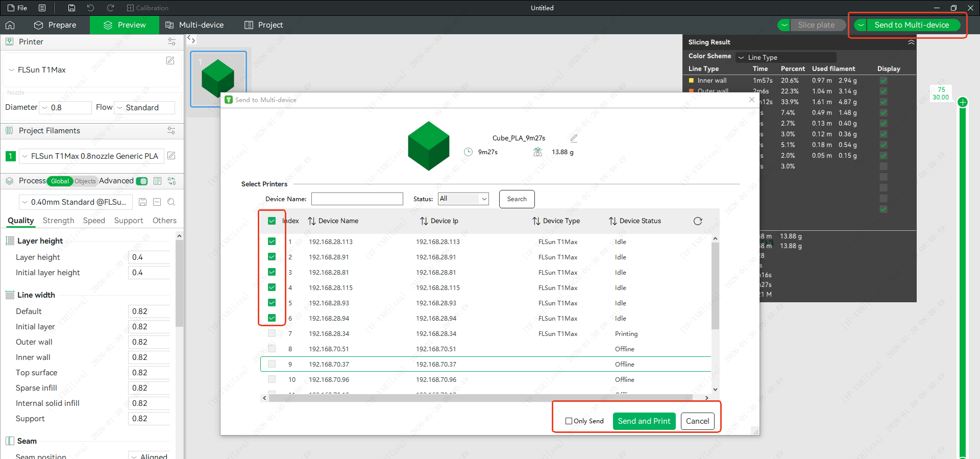980x459 pixels.
Task: Click the Device Name input field
Action: (x=357, y=199)
